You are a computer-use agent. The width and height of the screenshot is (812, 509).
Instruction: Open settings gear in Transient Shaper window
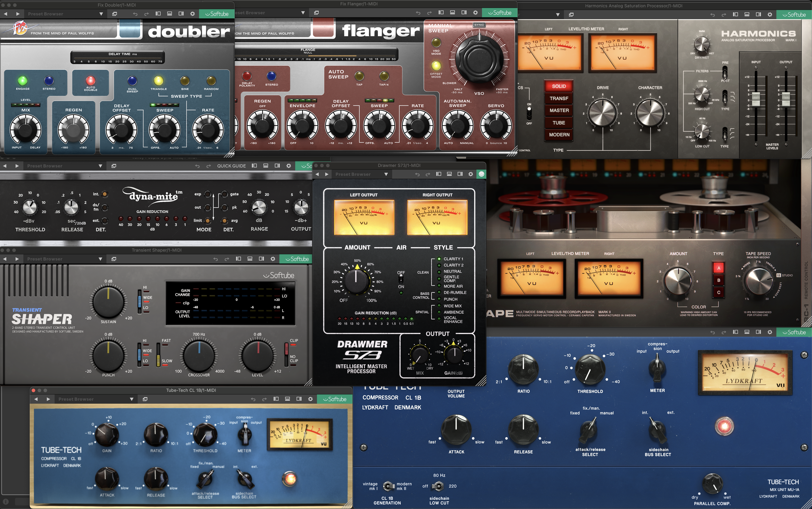[273, 259]
